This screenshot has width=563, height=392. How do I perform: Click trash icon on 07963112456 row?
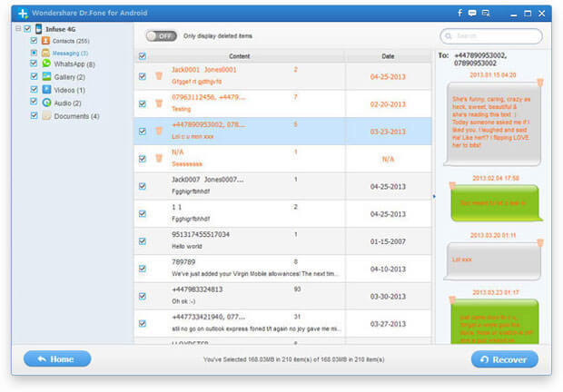click(159, 103)
